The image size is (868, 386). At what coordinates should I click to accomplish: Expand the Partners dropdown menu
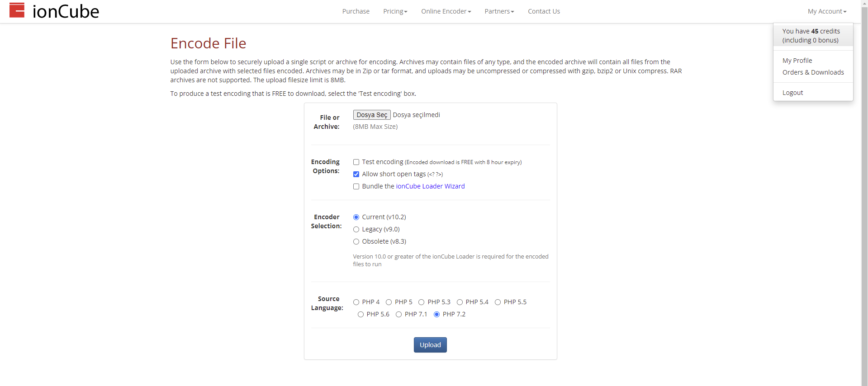click(x=499, y=11)
